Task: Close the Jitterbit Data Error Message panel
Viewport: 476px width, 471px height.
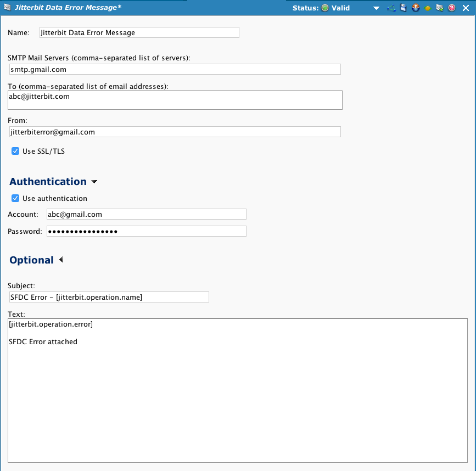Action: coord(466,8)
